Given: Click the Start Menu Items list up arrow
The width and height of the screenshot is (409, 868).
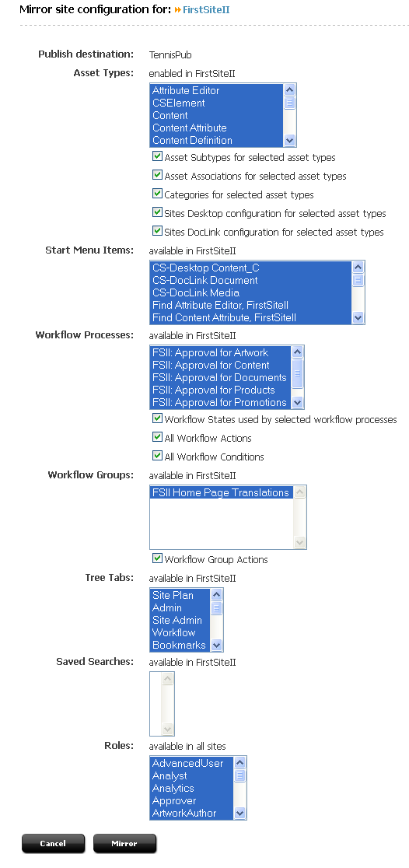Looking at the screenshot, I should coord(358,267).
